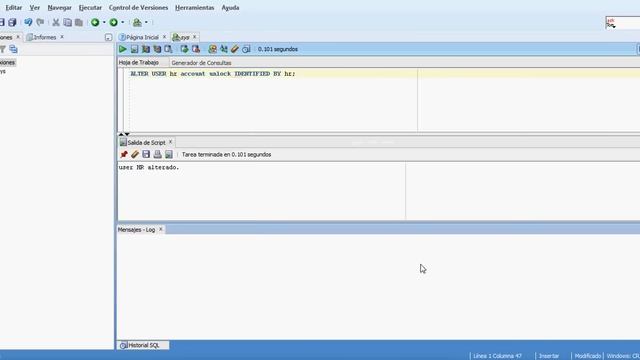This screenshot has height=360, width=640.
Task: Click the Paste icon in the main toolbar
Action: [x=79, y=22]
